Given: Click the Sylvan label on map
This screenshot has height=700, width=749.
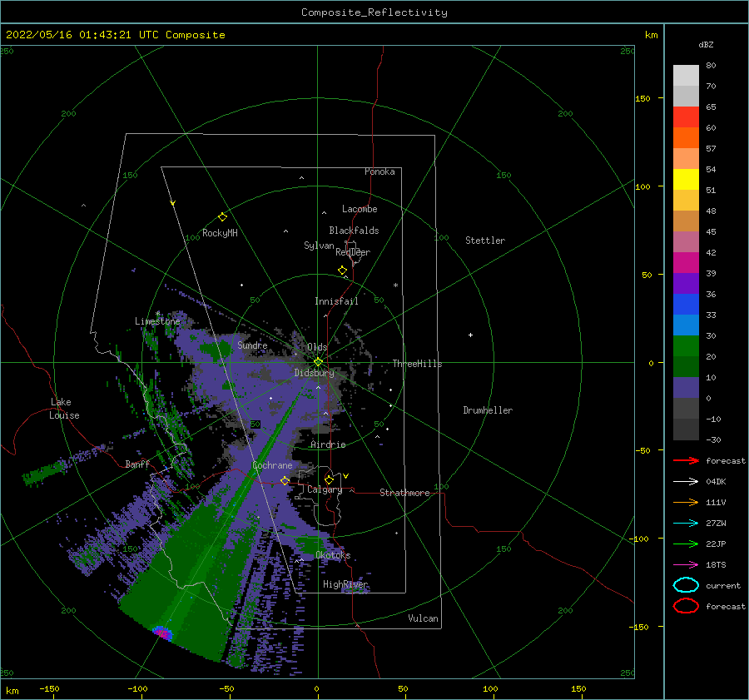Looking at the screenshot, I should pyautogui.click(x=319, y=246).
